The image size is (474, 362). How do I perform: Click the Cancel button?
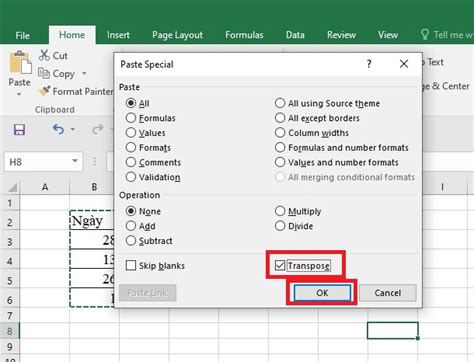388,293
